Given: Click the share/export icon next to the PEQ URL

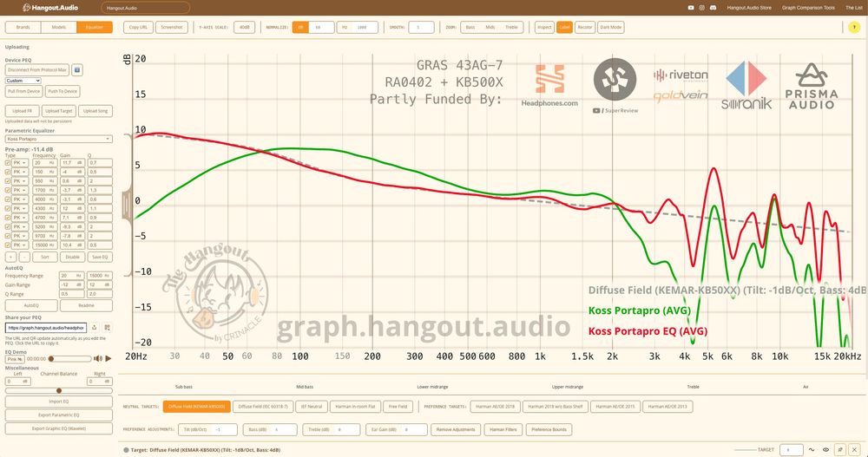Looking at the screenshot, I should click(94, 328).
